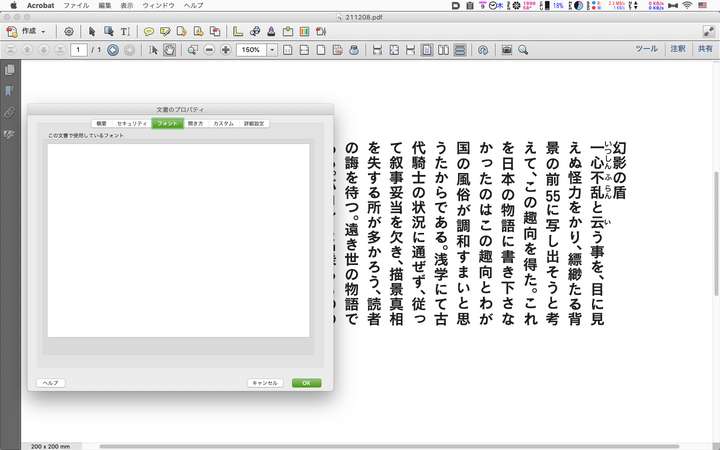Zoom out with the minus button
720x450 pixels.
(209, 50)
